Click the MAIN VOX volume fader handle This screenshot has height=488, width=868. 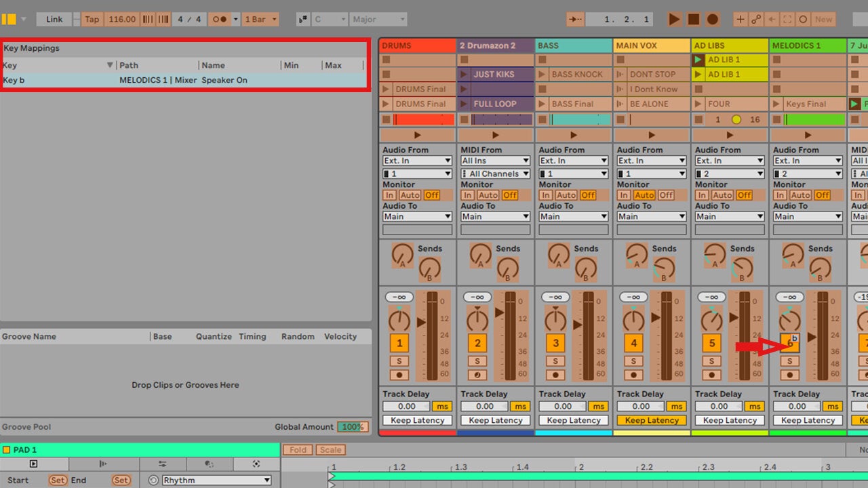(655, 317)
